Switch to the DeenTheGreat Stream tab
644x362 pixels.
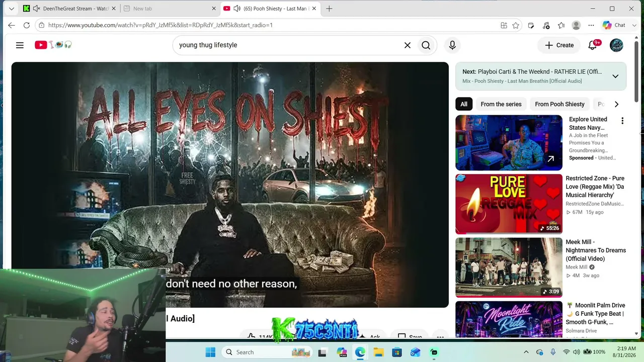(x=68, y=9)
